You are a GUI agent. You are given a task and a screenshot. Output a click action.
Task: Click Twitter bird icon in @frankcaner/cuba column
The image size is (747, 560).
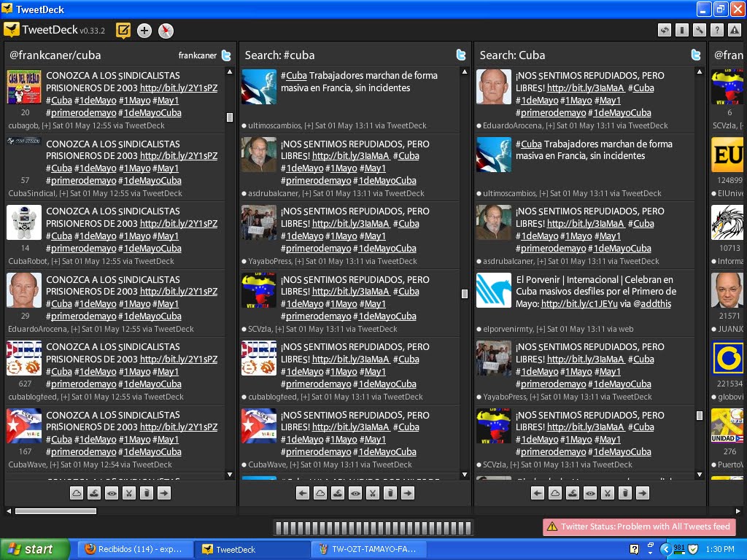coord(226,55)
